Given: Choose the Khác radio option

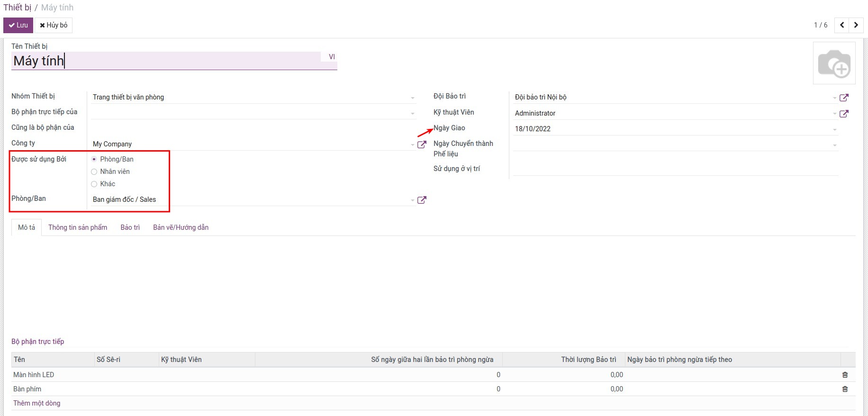Looking at the screenshot, I should (94, 184).
